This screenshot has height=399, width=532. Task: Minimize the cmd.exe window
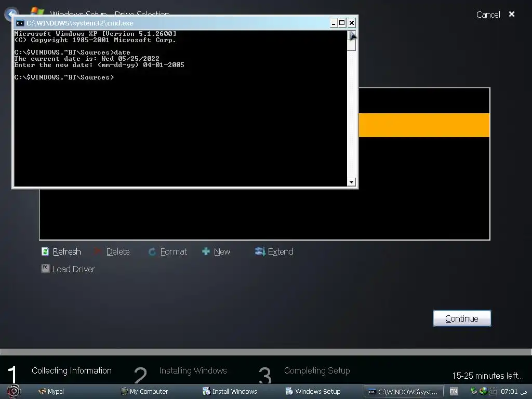[334, 23]
